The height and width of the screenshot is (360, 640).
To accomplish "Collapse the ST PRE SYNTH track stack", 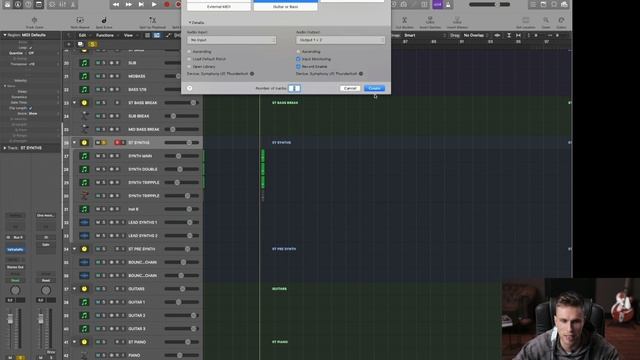I will click(74, 249).
